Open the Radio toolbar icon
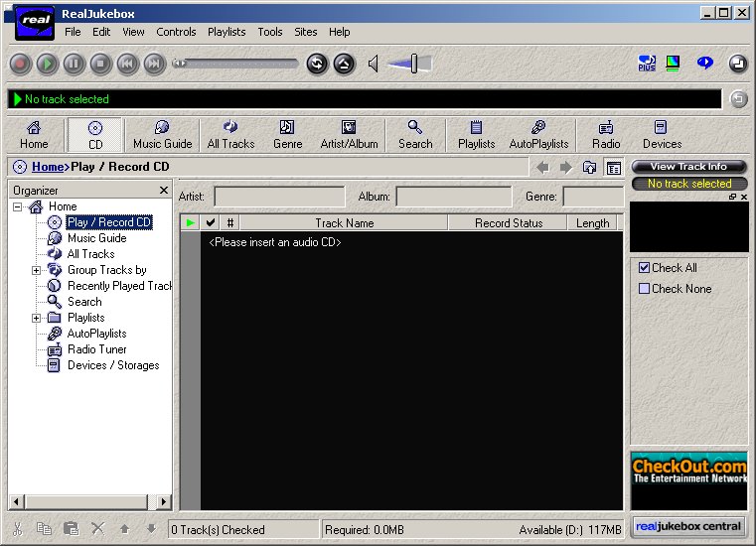Viewport: 756px width, 546px height. point(606,134)
